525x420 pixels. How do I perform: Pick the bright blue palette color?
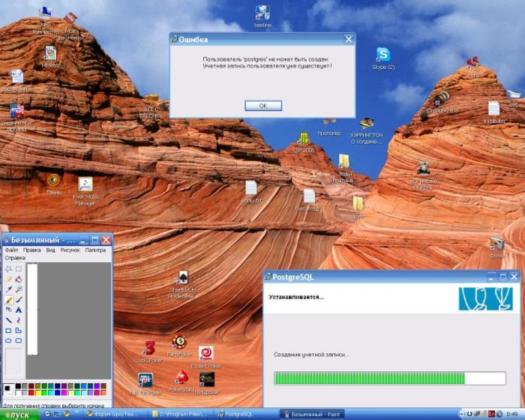pos(58,392)
